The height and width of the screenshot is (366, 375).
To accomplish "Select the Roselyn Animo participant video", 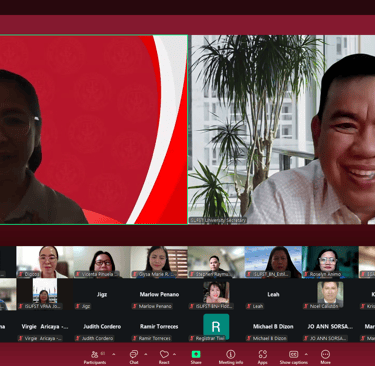I will pos(330,262).
